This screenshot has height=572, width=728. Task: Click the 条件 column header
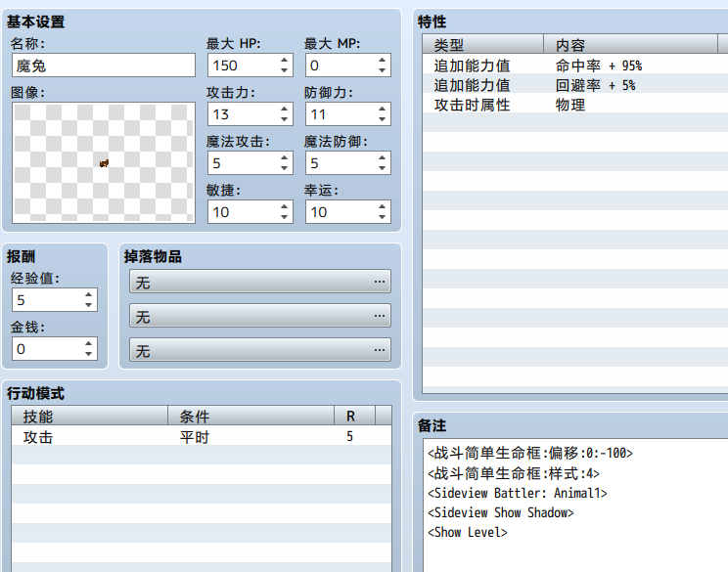click(x=250, y=417)
